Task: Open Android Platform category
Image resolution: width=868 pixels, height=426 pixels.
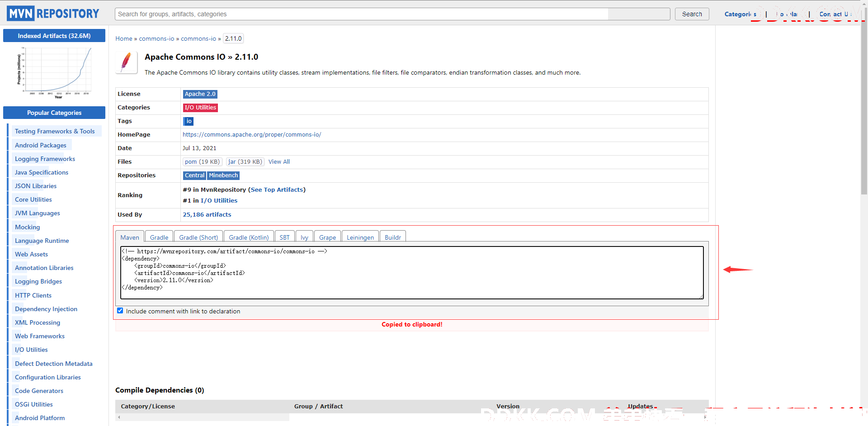Action: click(40, 418)
